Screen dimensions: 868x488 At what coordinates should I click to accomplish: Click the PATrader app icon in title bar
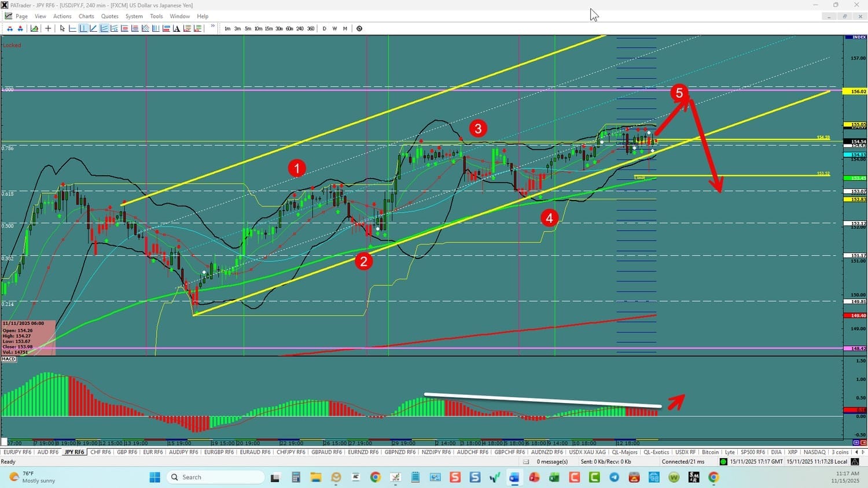click(x=5, y=5)
